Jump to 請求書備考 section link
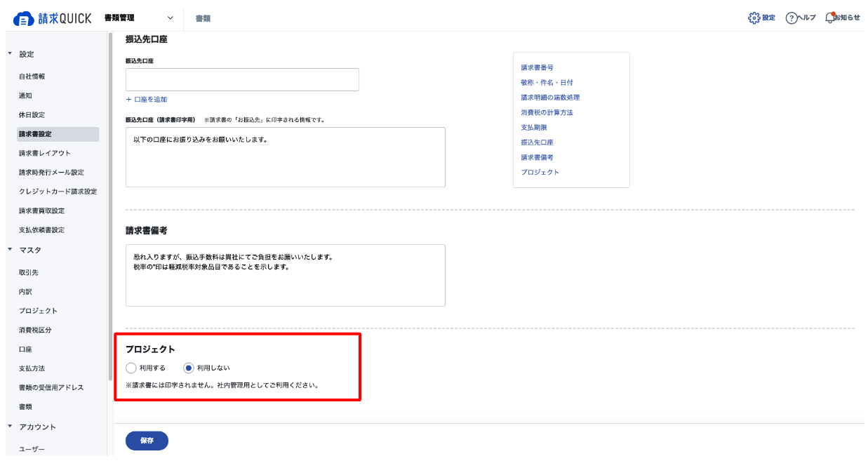The height and width of the screenshot is (461, 868). [537, 157]
